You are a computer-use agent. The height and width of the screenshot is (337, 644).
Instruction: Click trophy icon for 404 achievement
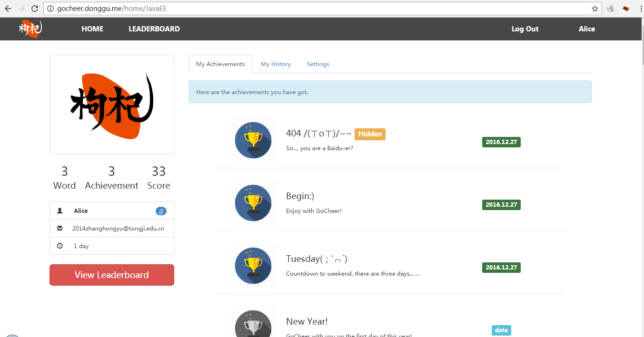pos(253,140)
